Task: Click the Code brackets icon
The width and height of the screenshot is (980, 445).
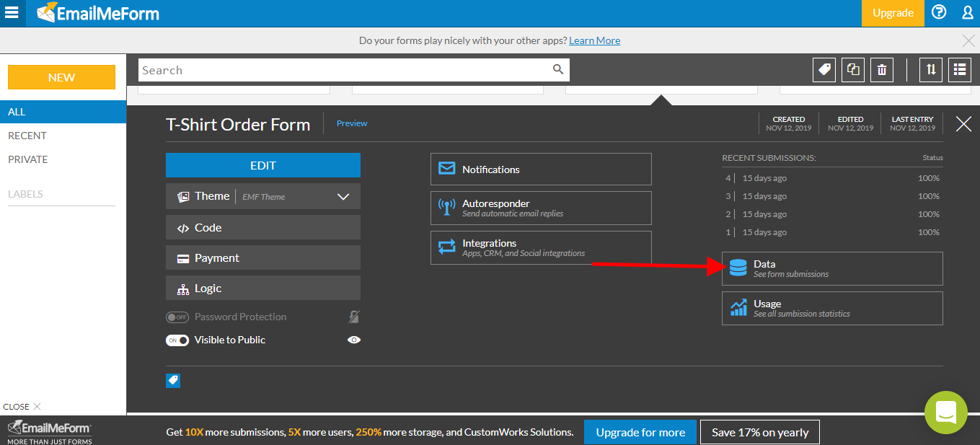Action: 183,228
